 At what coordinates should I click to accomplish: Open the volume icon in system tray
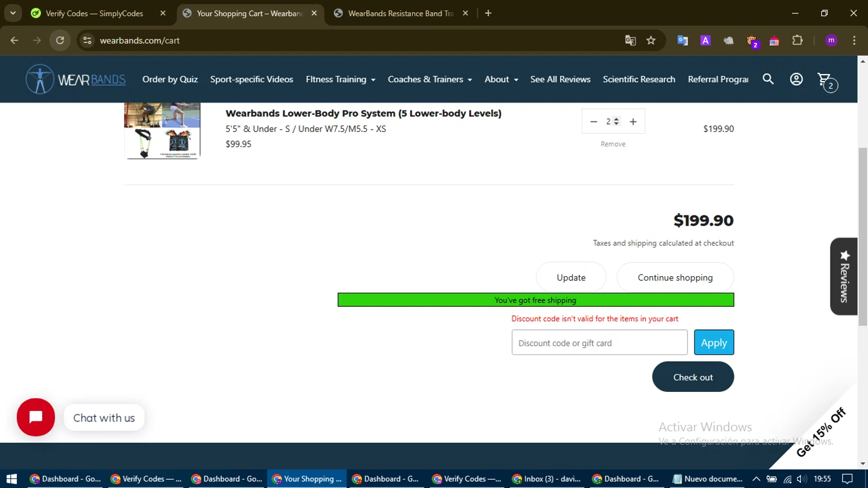pos(801,479)
